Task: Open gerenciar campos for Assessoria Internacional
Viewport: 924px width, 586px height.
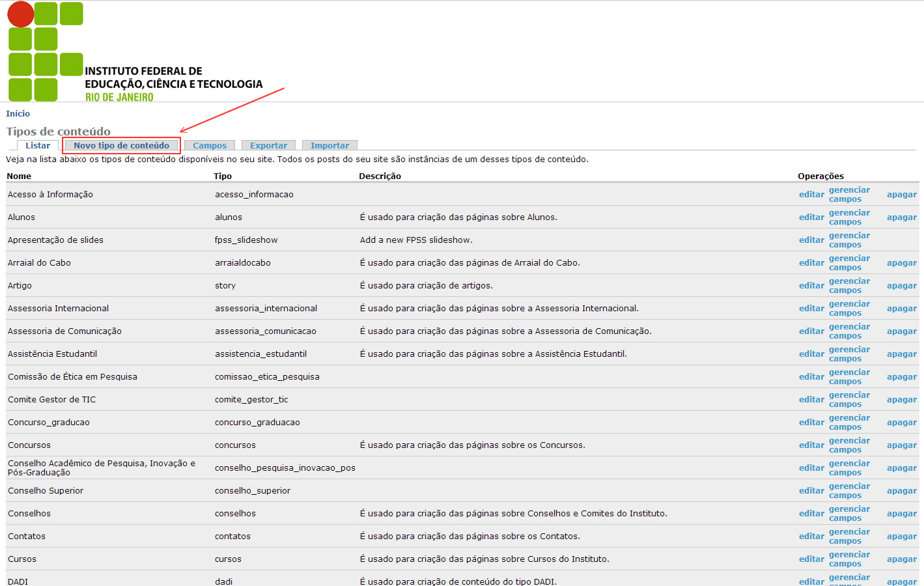Action: click(849, 309)
